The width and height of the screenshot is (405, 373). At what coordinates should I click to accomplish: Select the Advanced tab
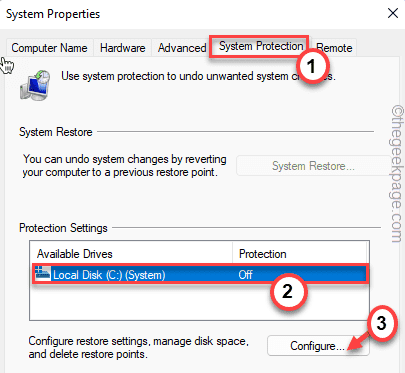[x=182, y=48]
